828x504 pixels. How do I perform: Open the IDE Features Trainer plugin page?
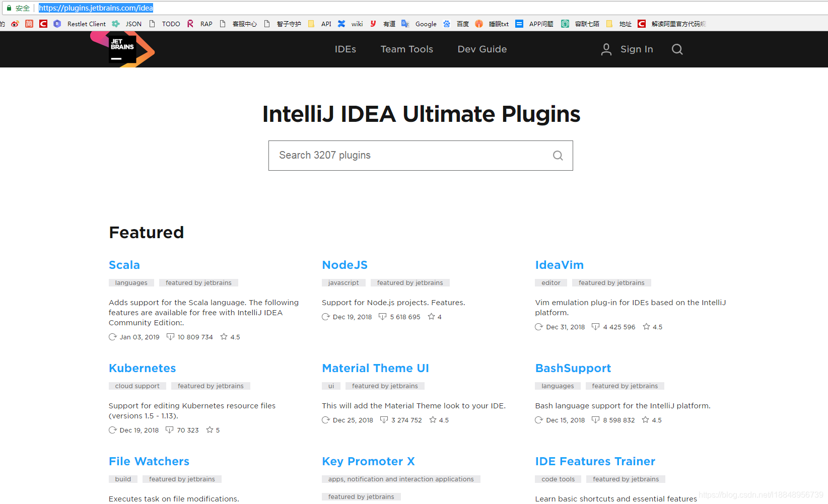[595, 461]
